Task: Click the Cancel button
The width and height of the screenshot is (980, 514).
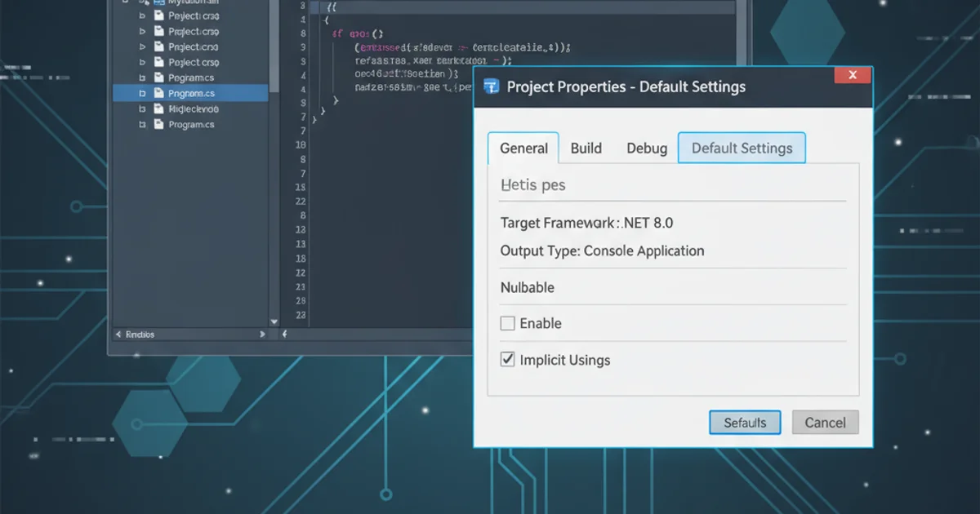Action: click(825, 423)
